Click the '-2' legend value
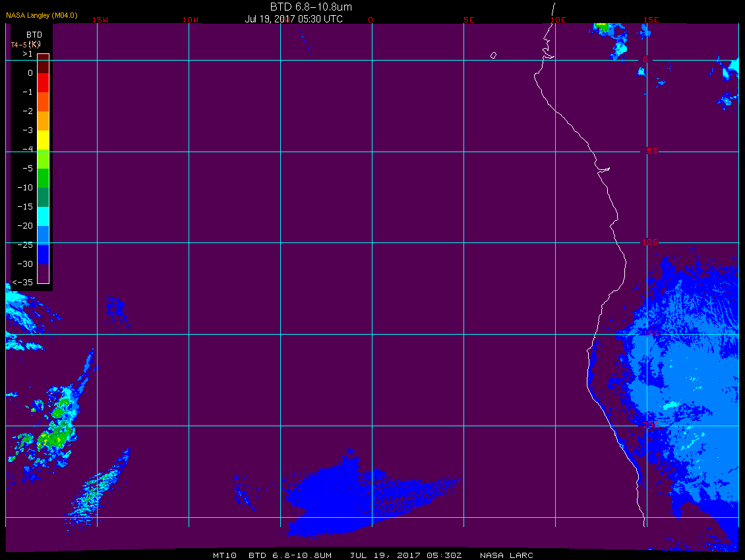The image size is (745, 560). (x=28, y=111)
